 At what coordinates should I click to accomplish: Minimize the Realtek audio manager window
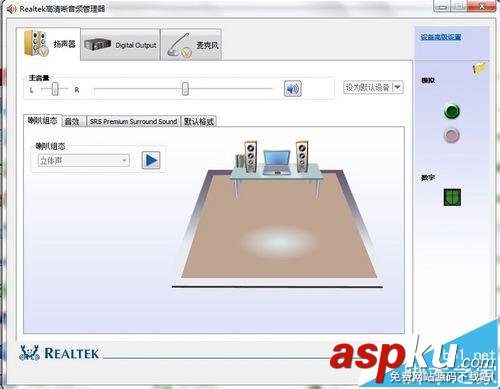[443, 7]
